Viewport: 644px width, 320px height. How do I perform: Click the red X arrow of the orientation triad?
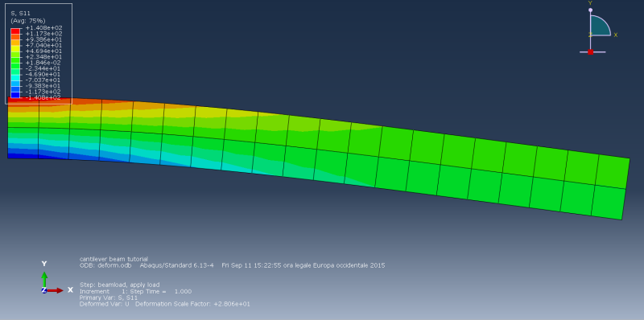click(56, 290)
